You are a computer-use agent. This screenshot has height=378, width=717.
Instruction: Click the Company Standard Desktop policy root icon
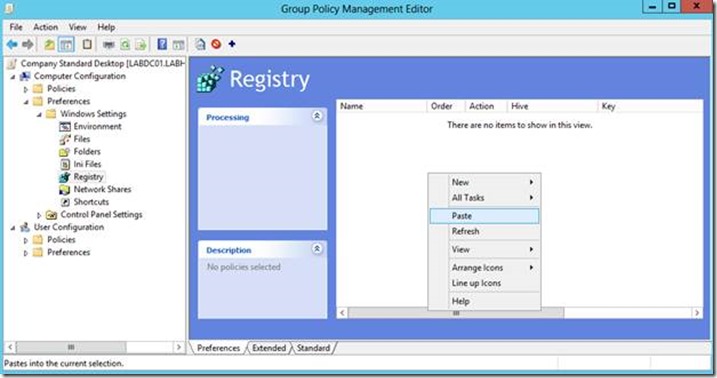tap(12, 64)
